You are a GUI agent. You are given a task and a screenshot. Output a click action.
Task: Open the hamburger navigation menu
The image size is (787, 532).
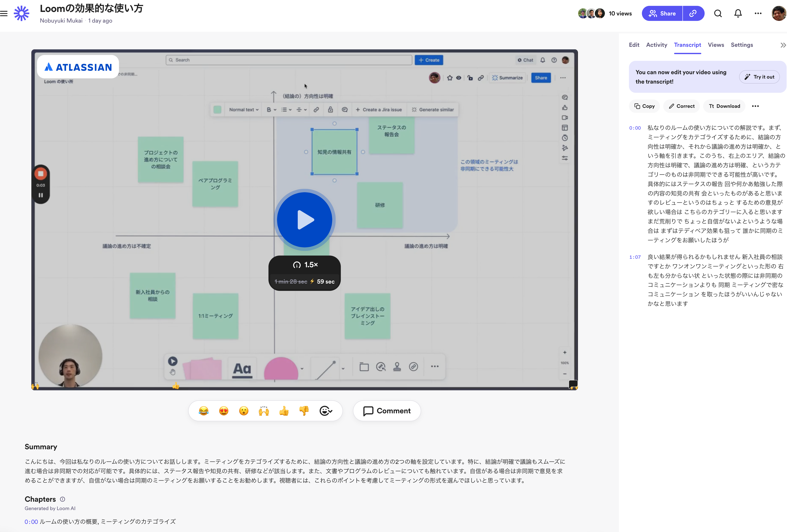tap(4, 14)
